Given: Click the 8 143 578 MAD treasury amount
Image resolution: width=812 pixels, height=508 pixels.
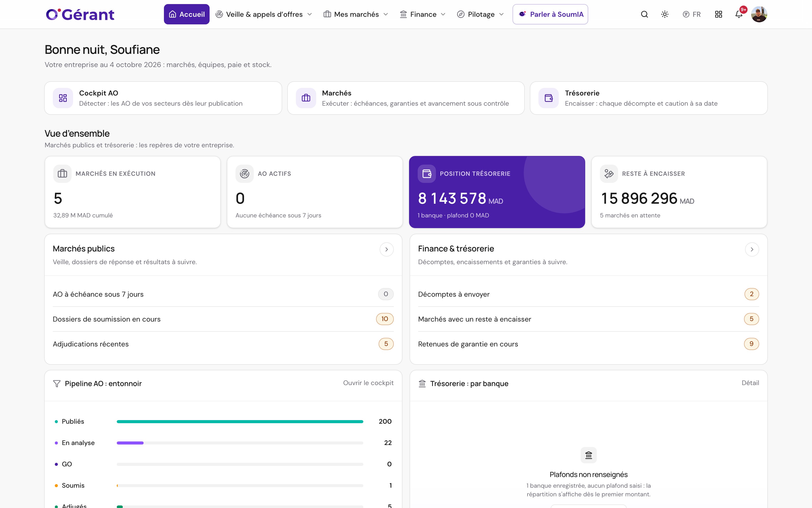Looking at the screenshot, I should (x=460, y=199).
